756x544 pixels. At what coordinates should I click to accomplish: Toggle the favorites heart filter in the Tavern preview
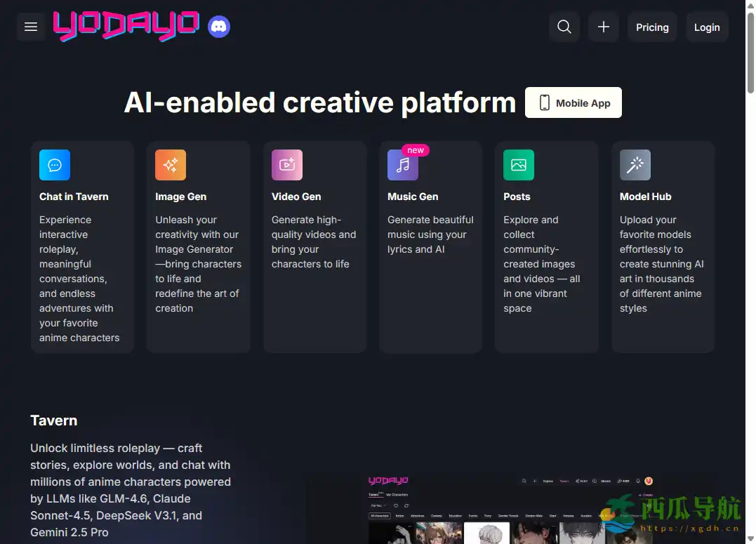396,506
